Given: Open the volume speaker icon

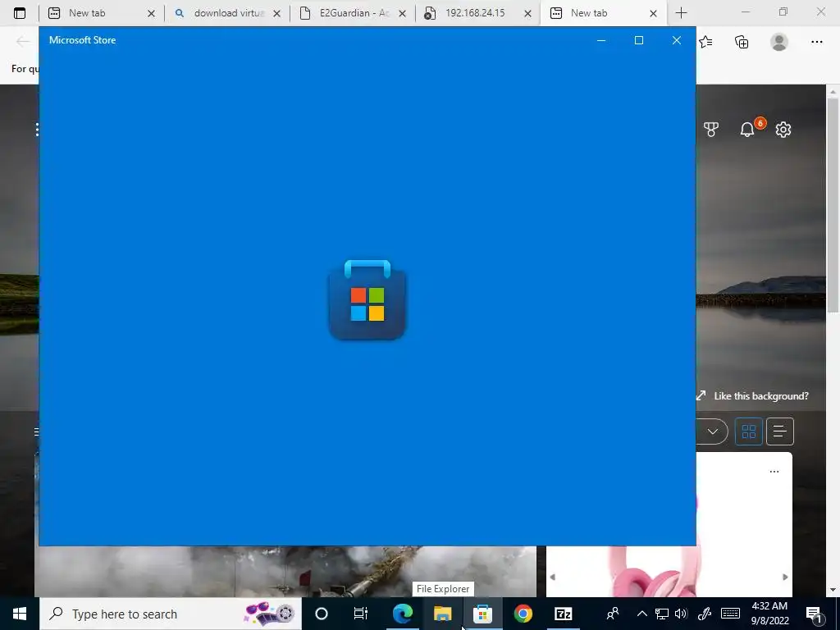Looking at the screenshot, I should point(682,614).
